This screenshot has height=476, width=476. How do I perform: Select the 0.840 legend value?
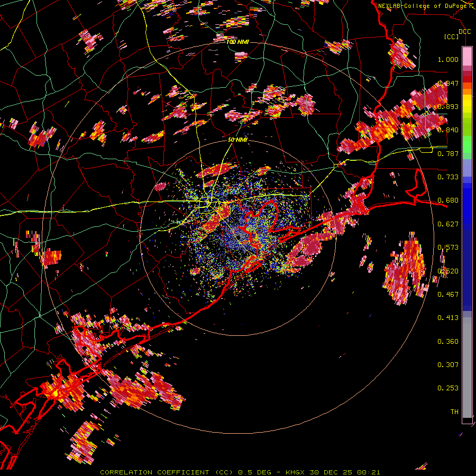click(x=448, y=130)
